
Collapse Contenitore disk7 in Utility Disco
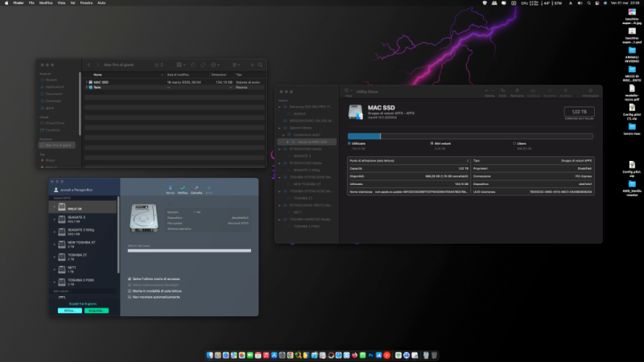pyautogui.click(x=283, y=135)
